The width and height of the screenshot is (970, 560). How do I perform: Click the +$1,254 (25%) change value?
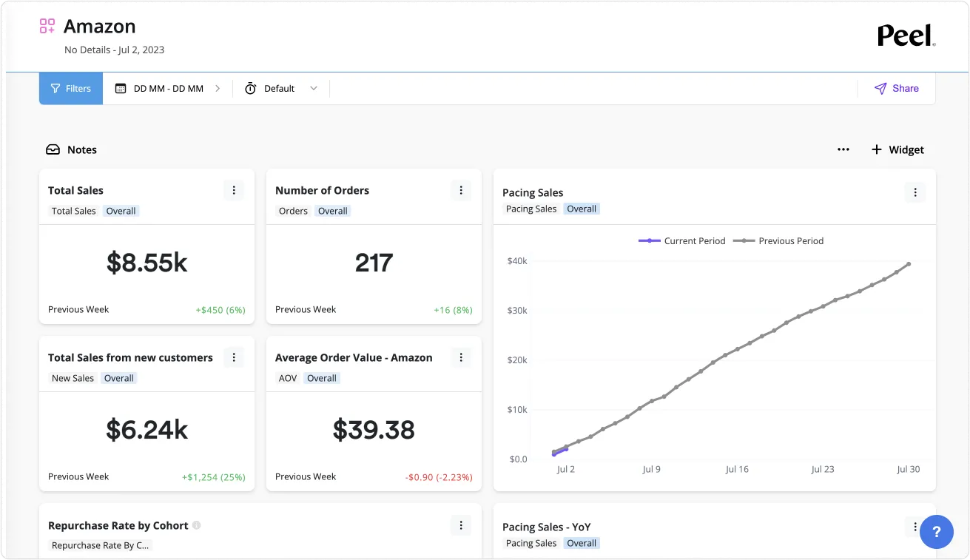(214, 477)
